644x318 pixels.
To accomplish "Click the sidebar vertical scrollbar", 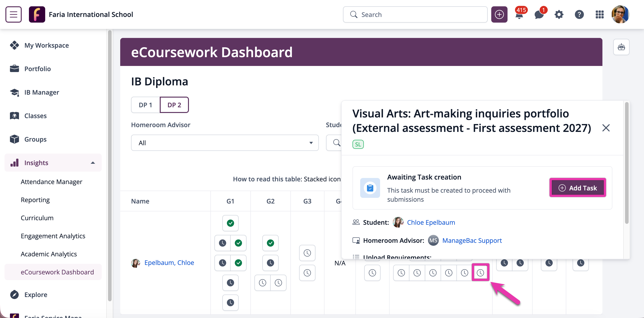I will pyautogui.click(x=110, y=166).
